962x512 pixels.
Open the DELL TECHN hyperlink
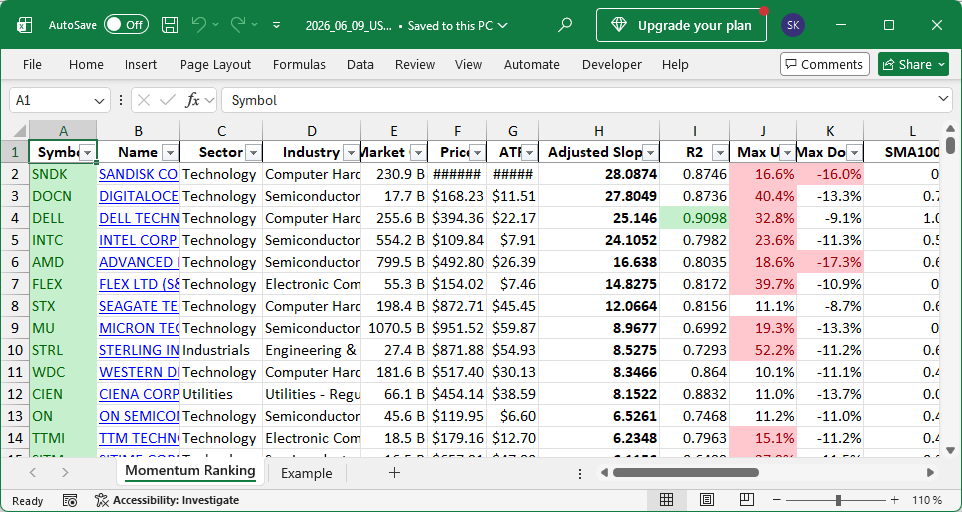click(139, 218)
